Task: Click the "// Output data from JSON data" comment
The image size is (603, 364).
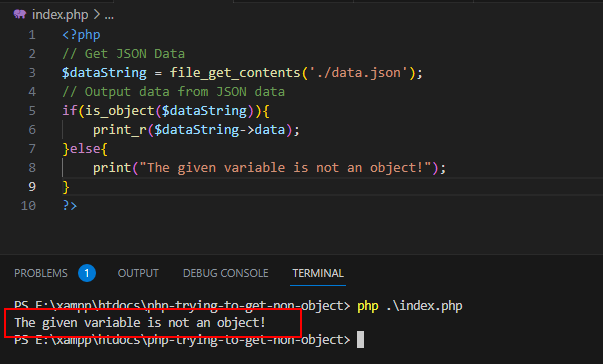Action: tap(173, 92)
